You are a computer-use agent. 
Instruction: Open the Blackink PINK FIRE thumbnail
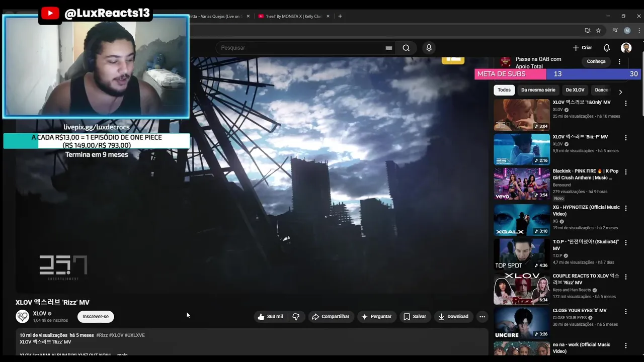522,184
